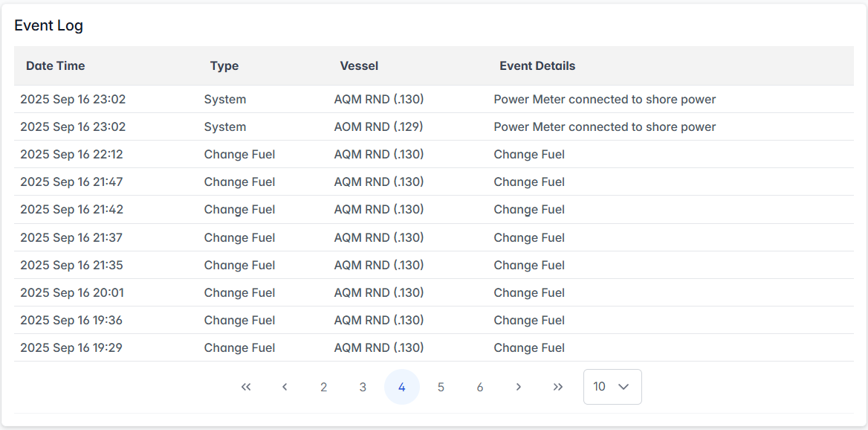Select current page 4 button

click(402, 387)
